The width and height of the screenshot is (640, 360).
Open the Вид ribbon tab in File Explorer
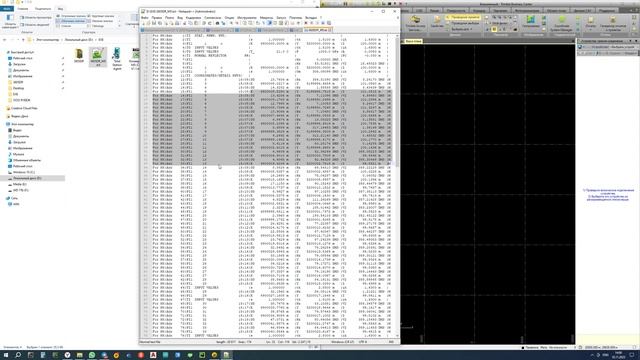pos(60,9)
